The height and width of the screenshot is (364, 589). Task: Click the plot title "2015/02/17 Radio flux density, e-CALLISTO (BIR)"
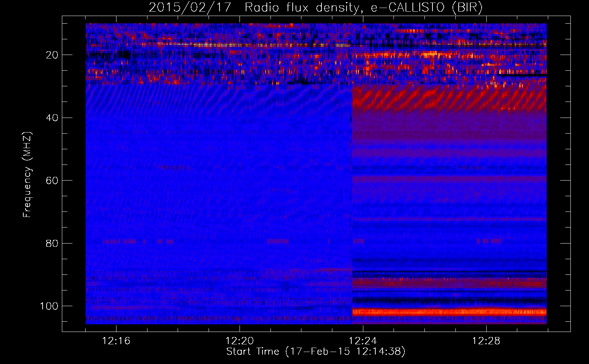coord(316,7)
